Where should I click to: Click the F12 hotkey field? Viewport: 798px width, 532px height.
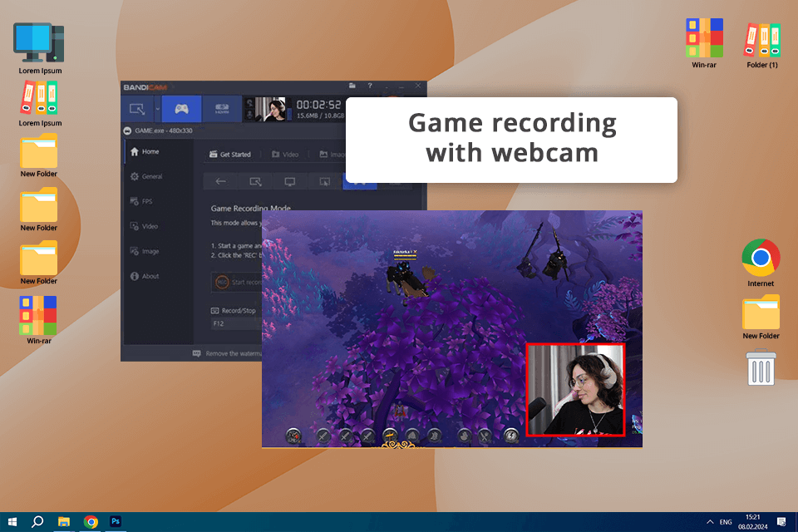coord(237,324)
